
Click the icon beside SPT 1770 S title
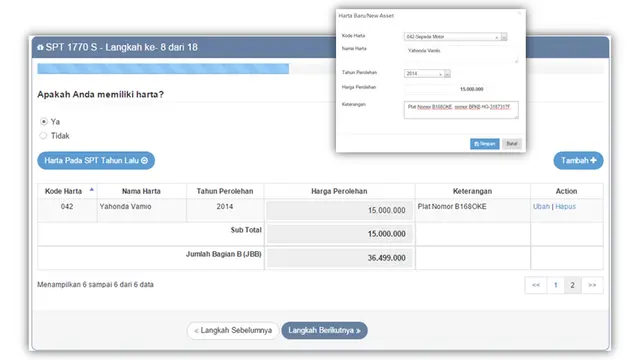pos(40,47)
